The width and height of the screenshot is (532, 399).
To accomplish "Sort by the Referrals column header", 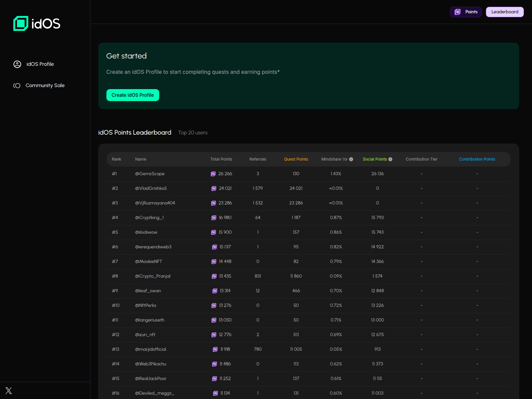I will click(258, 159).
